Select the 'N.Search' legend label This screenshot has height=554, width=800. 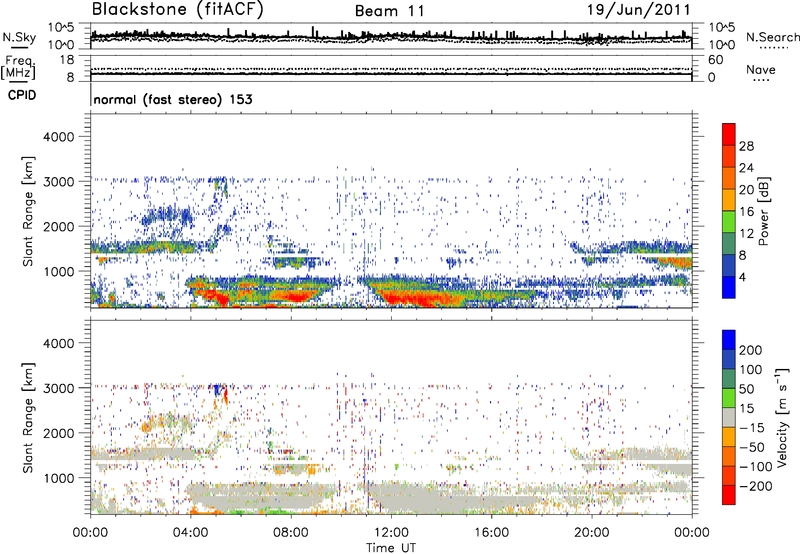pyautogui.click(x=772, y=37)
